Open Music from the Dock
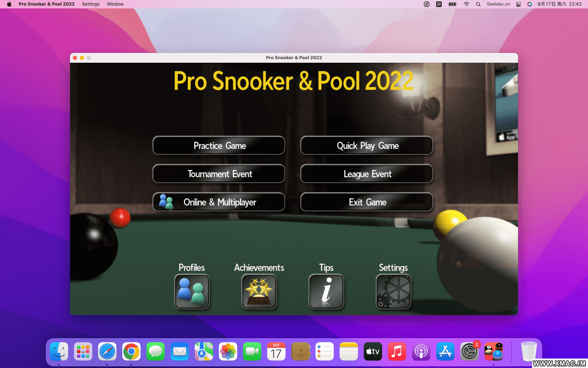Viewport: 588px width, 368px height. coord(397,352)
